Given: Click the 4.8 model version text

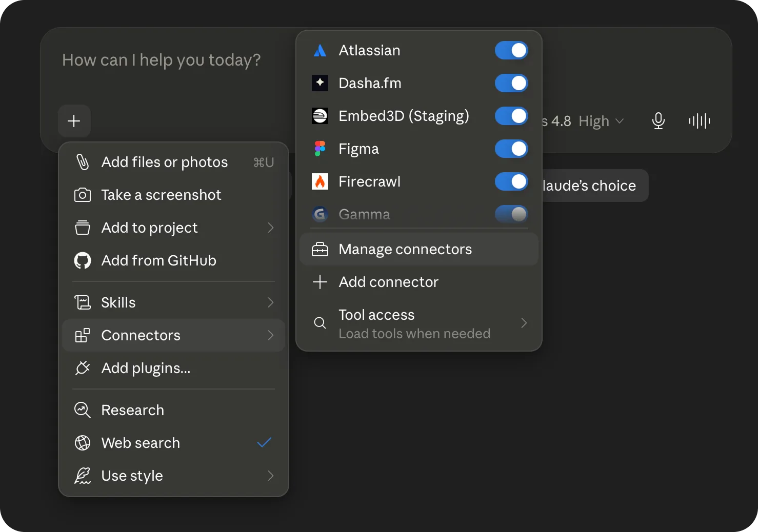Looking at the screenshot, I should click(x=561, y=121).
